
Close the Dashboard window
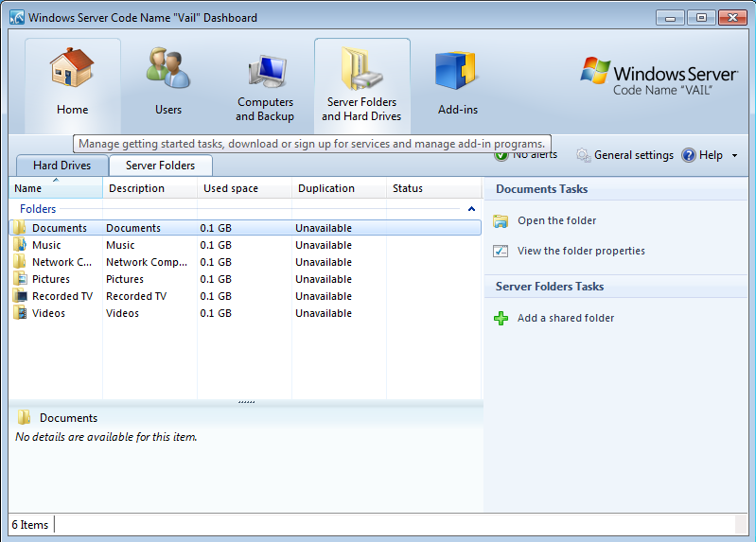tap(733, 18)
